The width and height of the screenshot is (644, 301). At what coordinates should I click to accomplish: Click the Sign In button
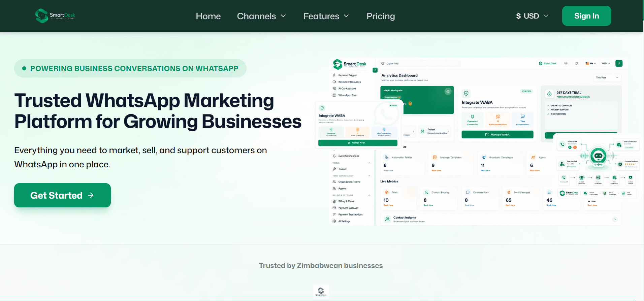(586, 16)
